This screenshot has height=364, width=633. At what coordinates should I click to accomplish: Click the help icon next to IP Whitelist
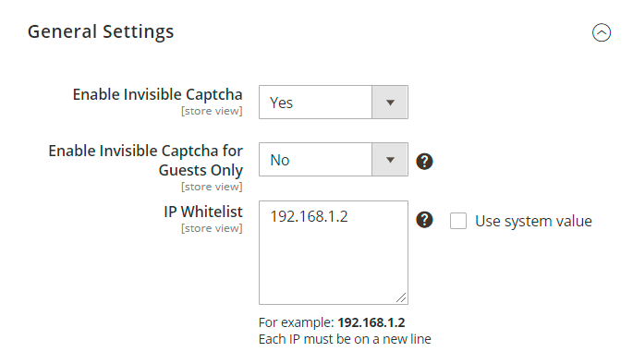click(x=424, y=220)
